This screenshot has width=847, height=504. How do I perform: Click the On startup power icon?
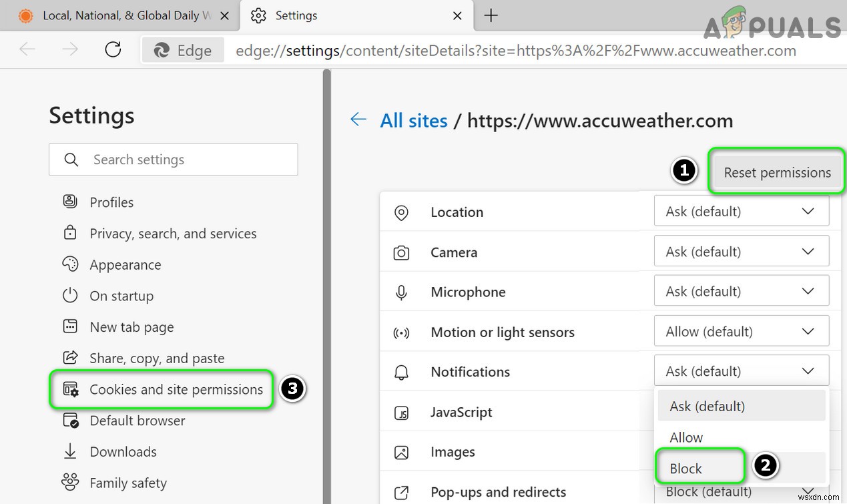coord(70,296)
